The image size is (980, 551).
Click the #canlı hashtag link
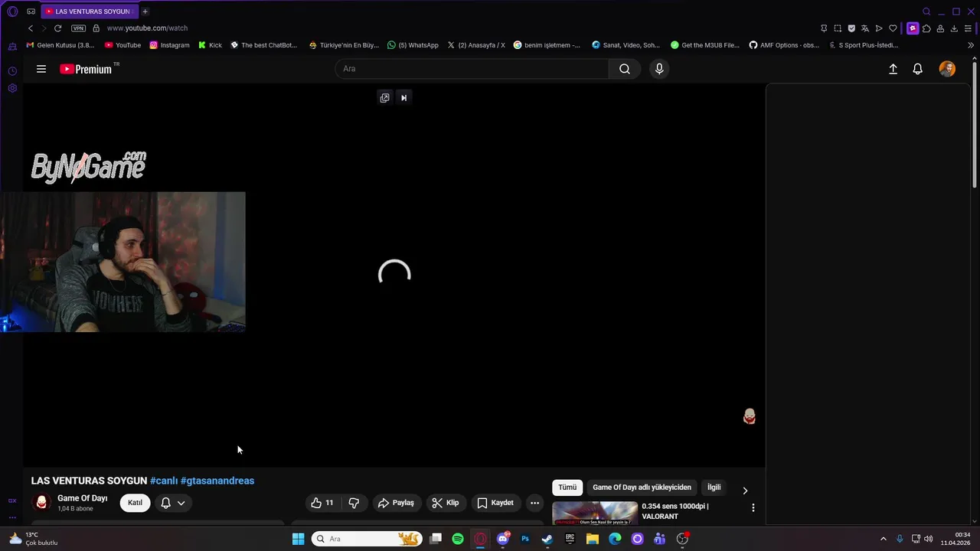164,481
